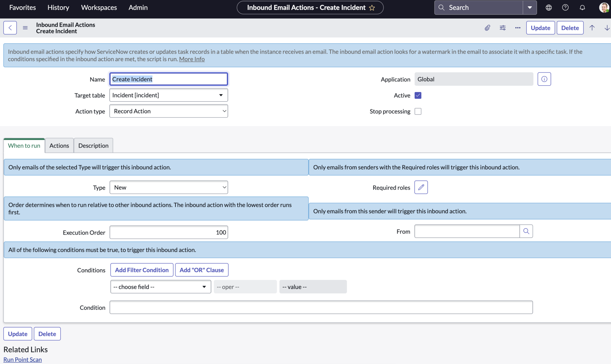Switch to the Description tab
This screenshot has height=364, width=611.
pyautogui.click(x=93, y=145)
